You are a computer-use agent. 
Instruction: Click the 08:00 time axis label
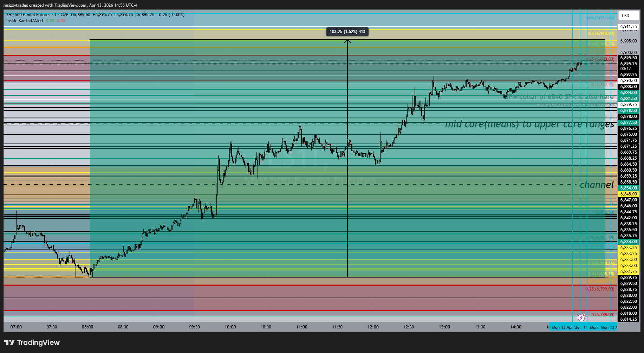[87, 327]
